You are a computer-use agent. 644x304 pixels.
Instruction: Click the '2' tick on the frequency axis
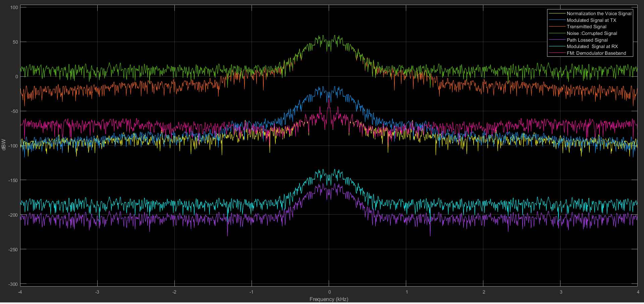[484, 292]
